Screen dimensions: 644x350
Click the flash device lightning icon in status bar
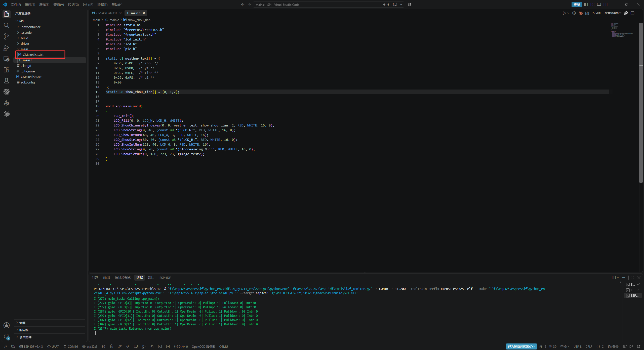tap(128, 346)
